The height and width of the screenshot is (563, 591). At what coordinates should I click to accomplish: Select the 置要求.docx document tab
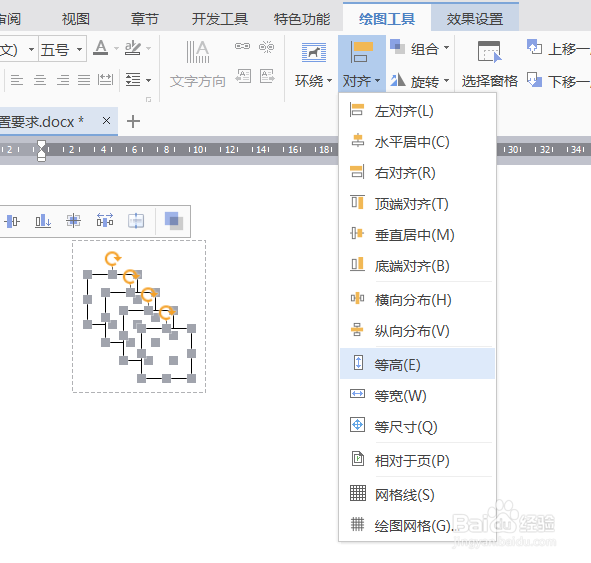click(x=58, y=121)
